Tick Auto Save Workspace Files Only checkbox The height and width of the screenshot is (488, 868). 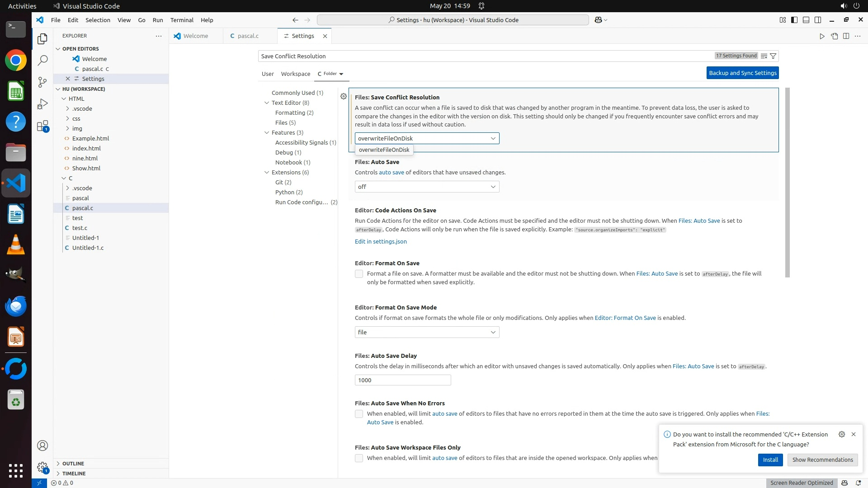359,458
